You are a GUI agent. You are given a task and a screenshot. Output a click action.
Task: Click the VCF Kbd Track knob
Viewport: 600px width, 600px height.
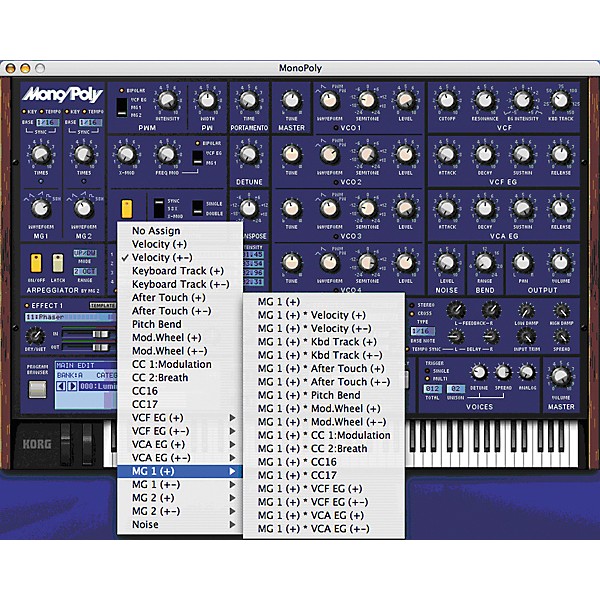click(x=561, y=101)
